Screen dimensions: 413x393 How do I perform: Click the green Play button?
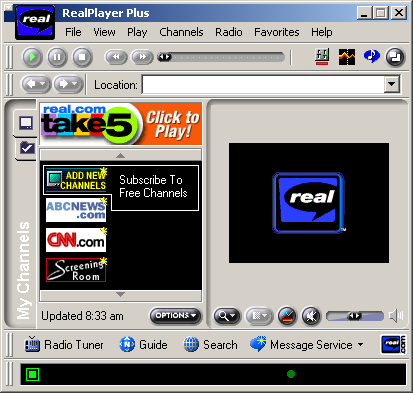[32, 57]
